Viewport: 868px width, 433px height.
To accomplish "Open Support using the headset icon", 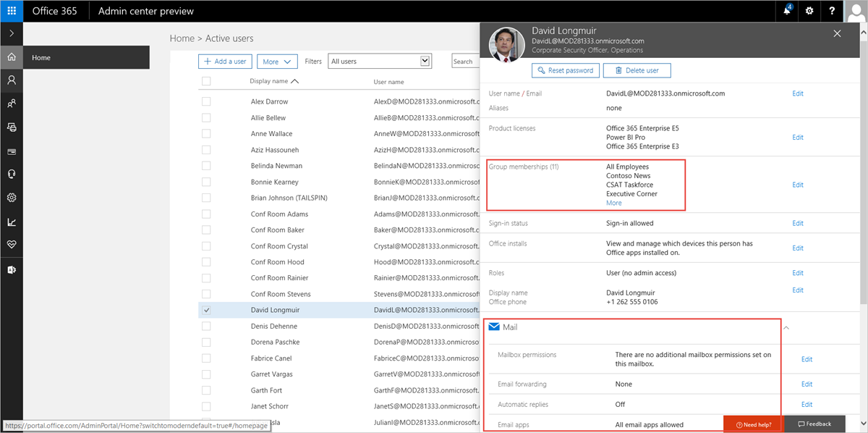I will 11,174.
